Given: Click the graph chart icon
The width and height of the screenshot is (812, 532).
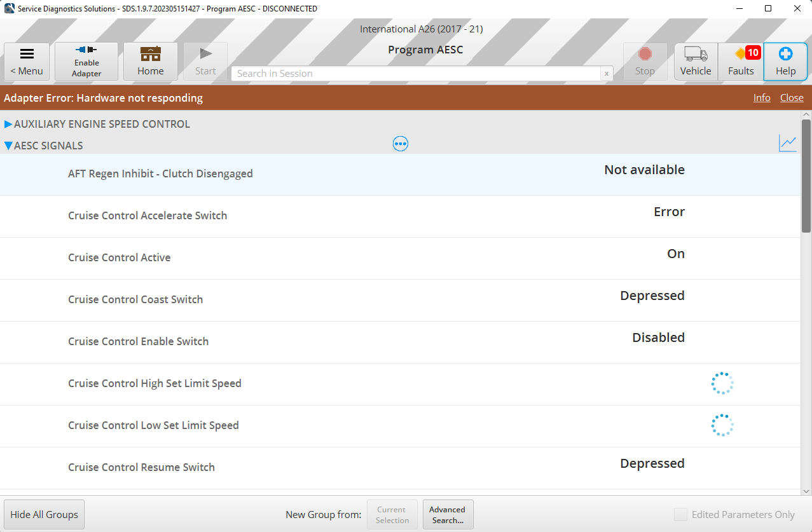Looking at the screenshot, I should pyautogui.click(x=787, y=144).
